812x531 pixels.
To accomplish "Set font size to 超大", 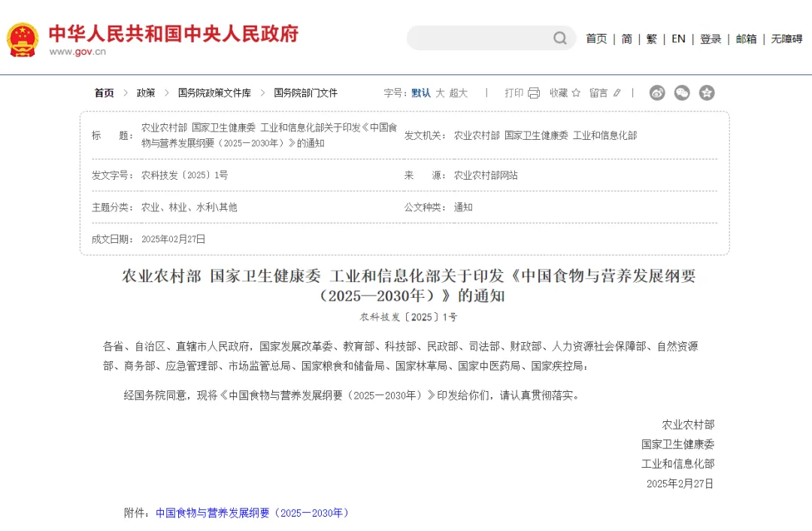I will [459, 93].
